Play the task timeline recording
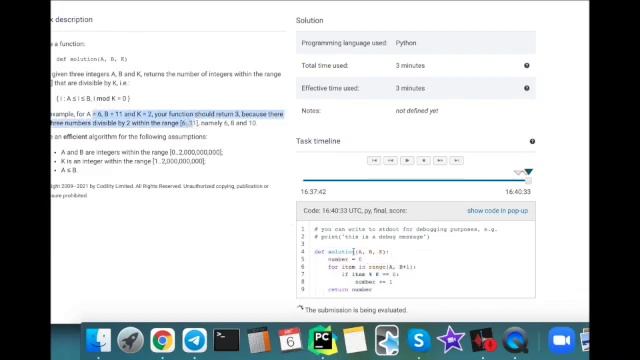This screenshot has width=640, height=360. point(407,160)
